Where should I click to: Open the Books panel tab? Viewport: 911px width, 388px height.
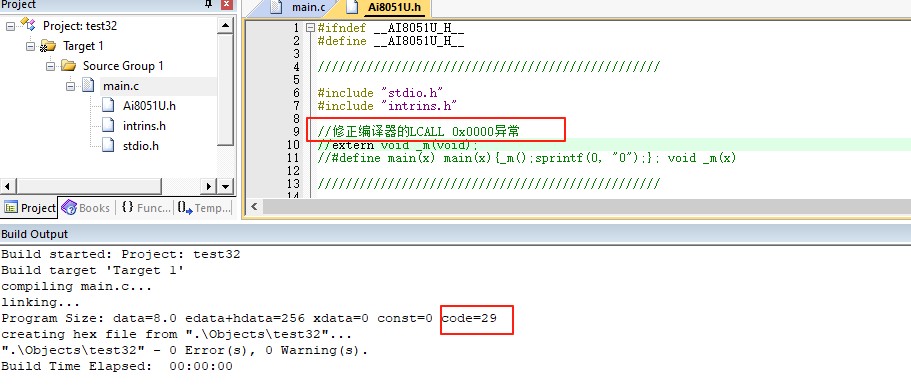pos(87,208)
